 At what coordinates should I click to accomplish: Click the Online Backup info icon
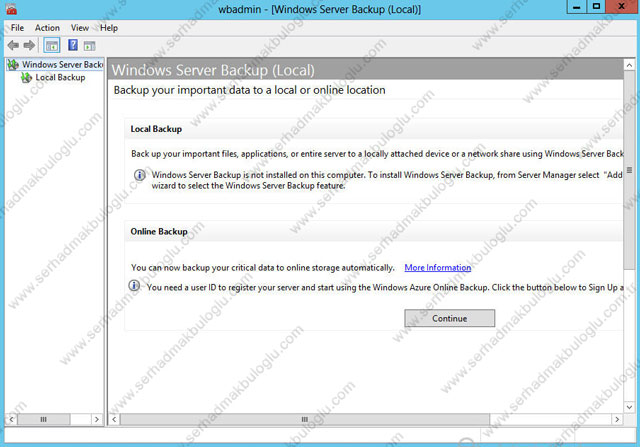[x=134, y=285]
